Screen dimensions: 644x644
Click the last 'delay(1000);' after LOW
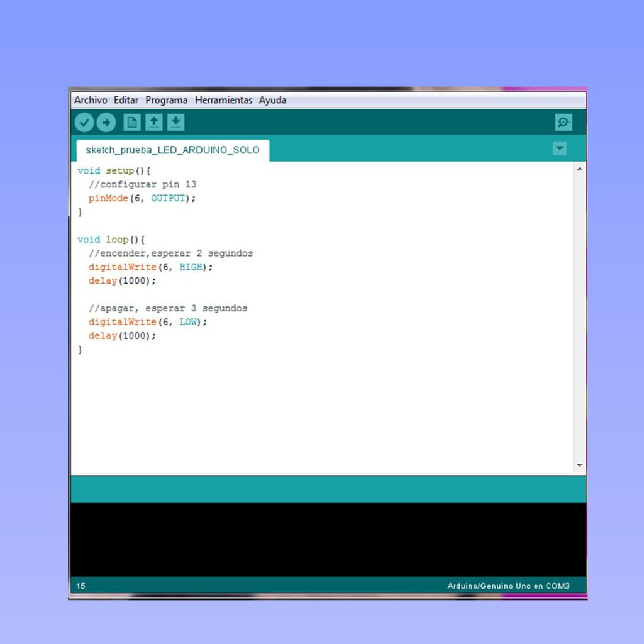pos(123,336)
